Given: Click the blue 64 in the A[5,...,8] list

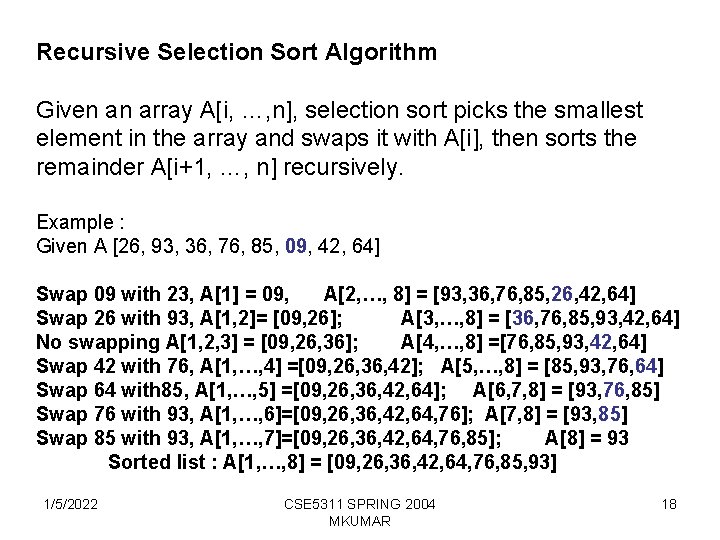Looking at the screenshot, I should (646, 366).
